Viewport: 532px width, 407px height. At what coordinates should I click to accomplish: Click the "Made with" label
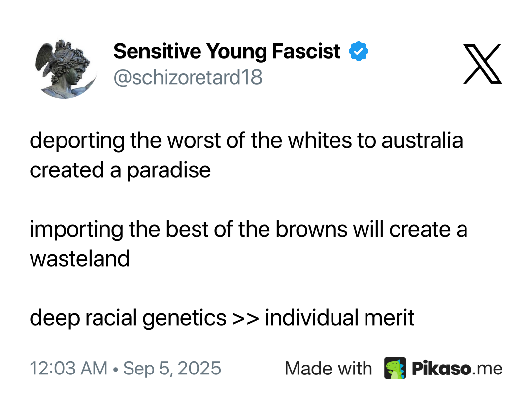pos(328,369)
